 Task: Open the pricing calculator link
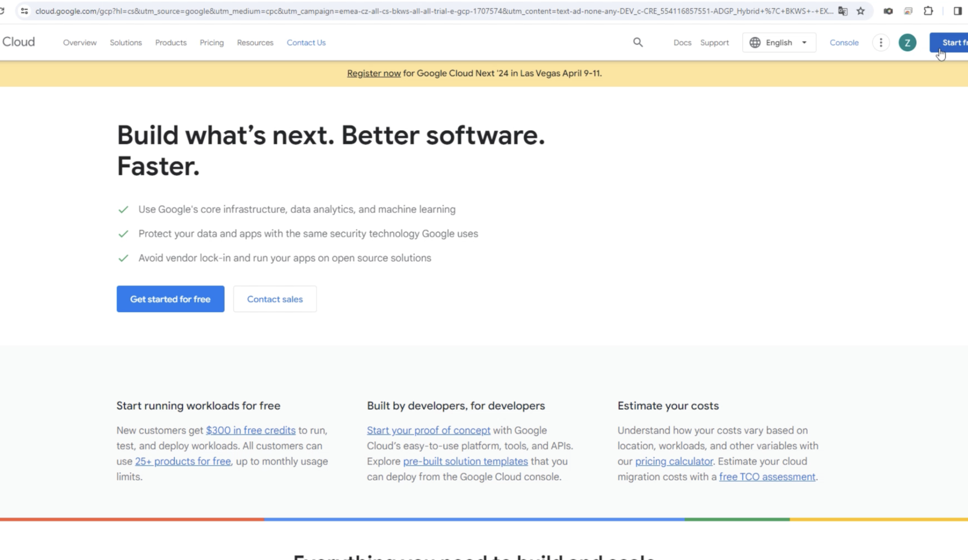coord(674,461)
